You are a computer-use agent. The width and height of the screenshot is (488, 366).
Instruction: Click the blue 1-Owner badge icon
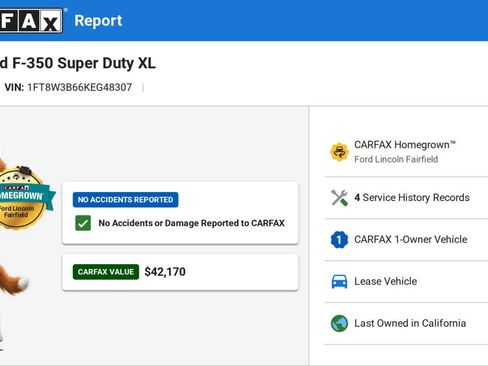pos(339,240)
